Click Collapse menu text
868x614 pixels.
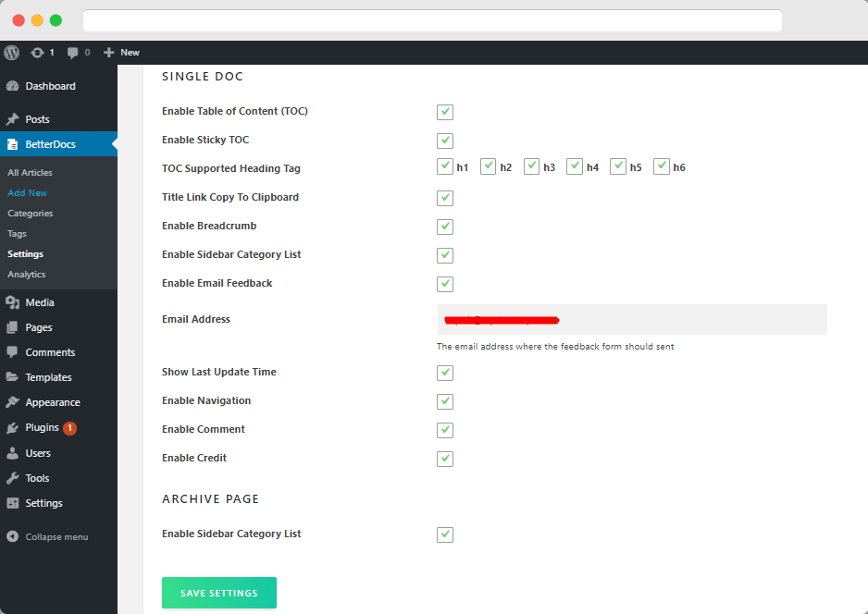pos(56,537)
